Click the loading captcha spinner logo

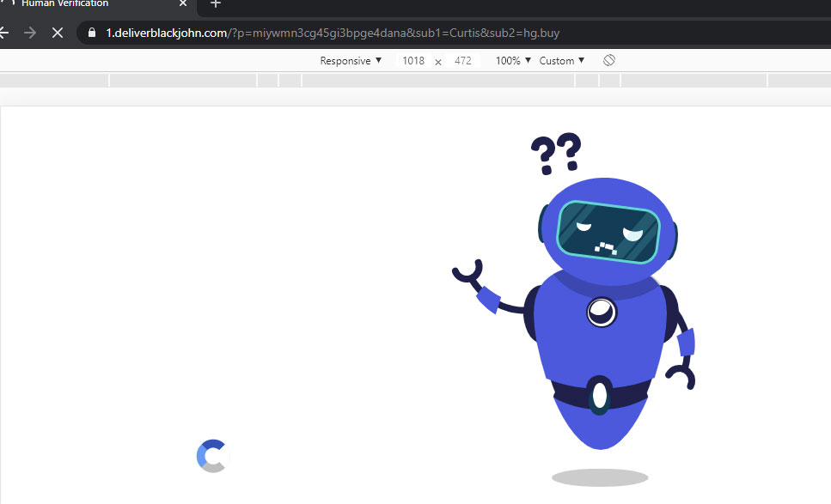[213, 456]
